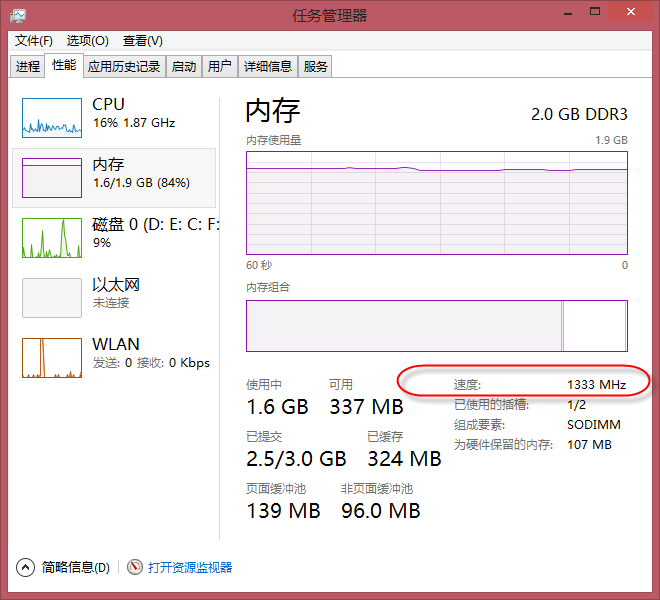Select the 磁盘 0 activity thumbnail
This screenshot has height=600, width=660.
[52, 238]
